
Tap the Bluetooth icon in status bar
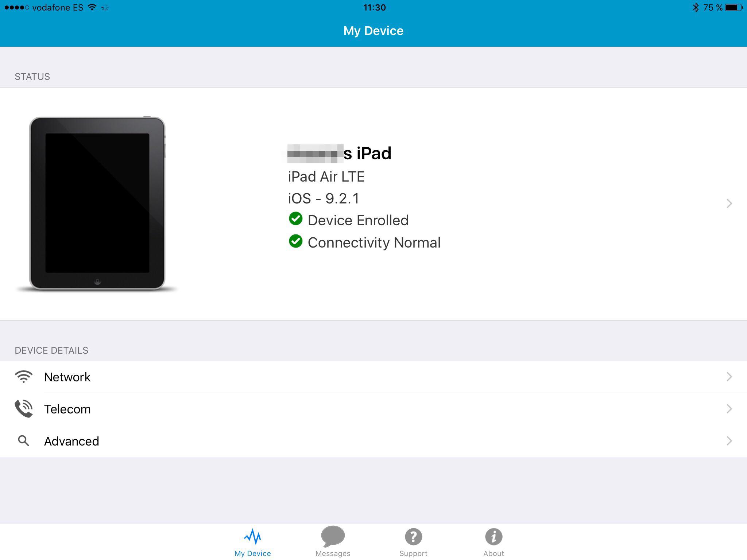pos(696,7)
